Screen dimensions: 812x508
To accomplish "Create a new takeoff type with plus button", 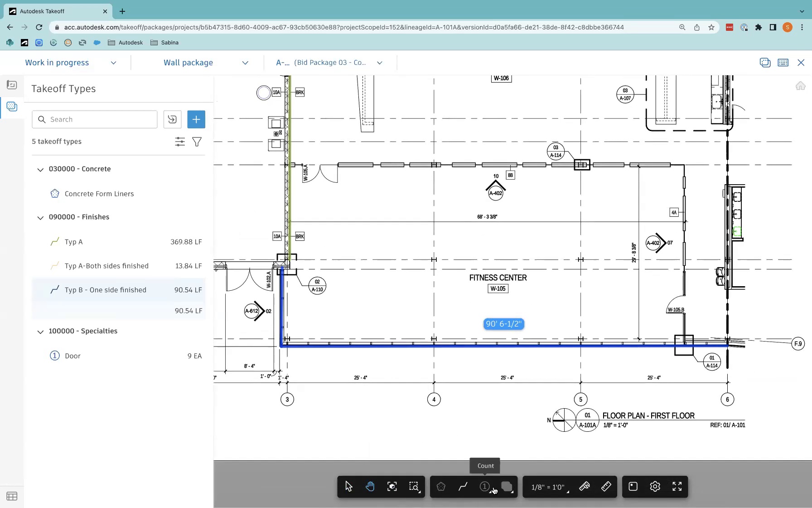I will point(196,119).
